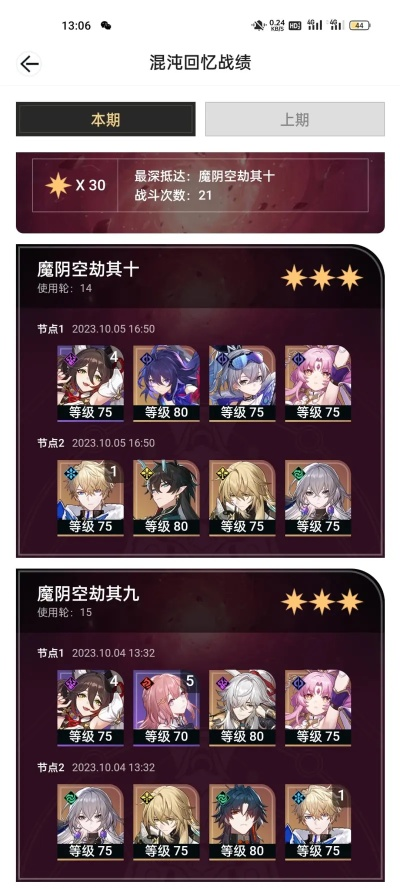Select horned dark-haired level 80 character in 其十 节点2
Screen dimensions: 400x889
coord(166,497)
